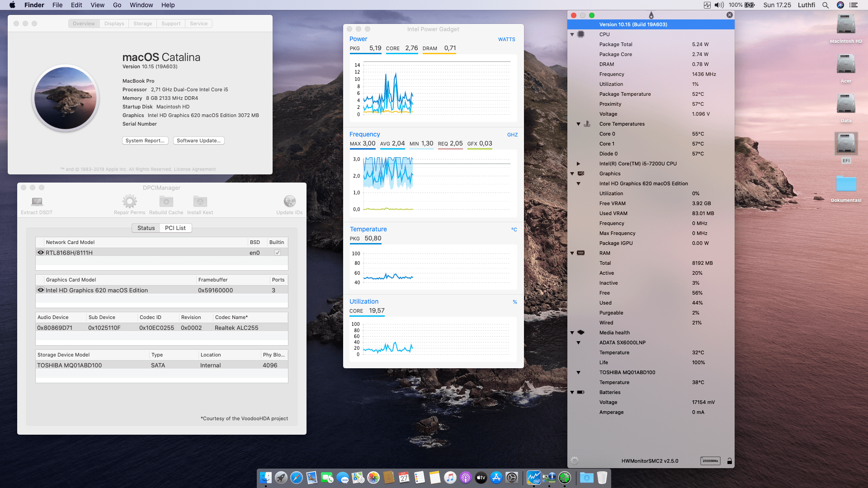Viewport: 868px width, 488px height.
Task: Launch System Preferences from the Dock
Action: [x=512, y=478]
